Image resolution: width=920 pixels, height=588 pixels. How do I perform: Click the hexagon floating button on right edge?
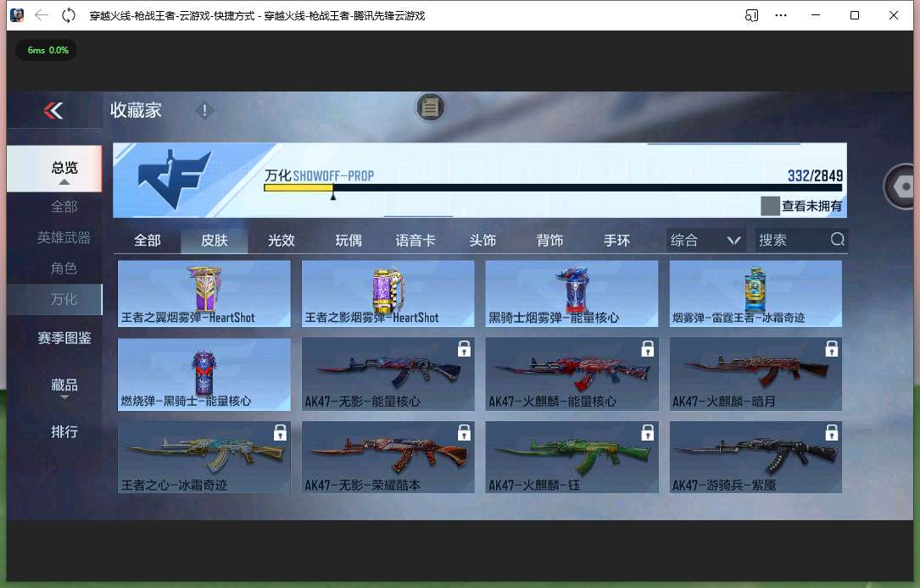(x=902, y=187)
